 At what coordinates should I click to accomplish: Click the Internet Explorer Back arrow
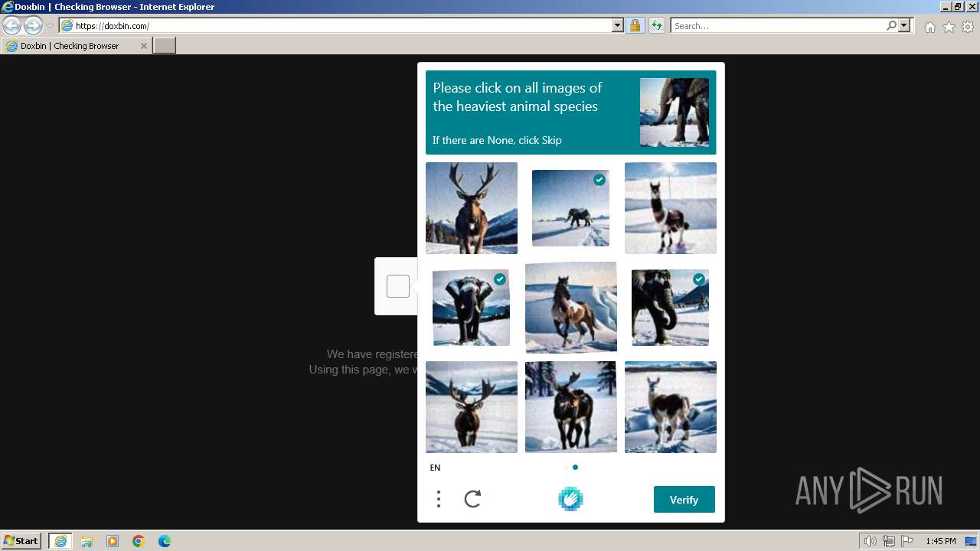pos(12,26)
